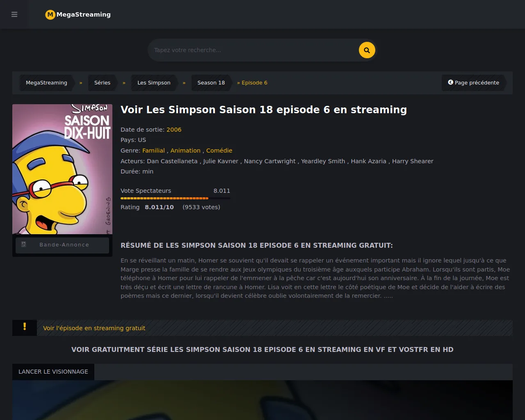525x420 pixels.
Task: Click the page title 'Voir Les Simpson Saison 18'
Action: [264, 110]
